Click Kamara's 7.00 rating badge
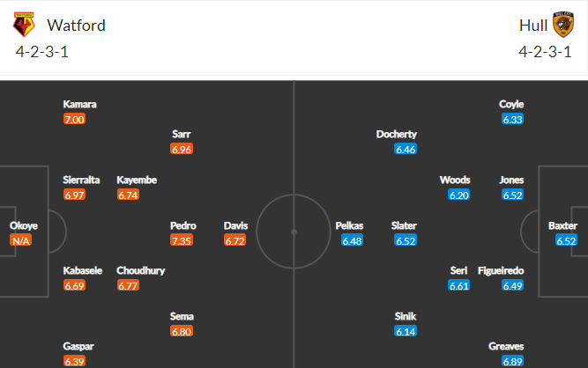 (x=74, y=120)
